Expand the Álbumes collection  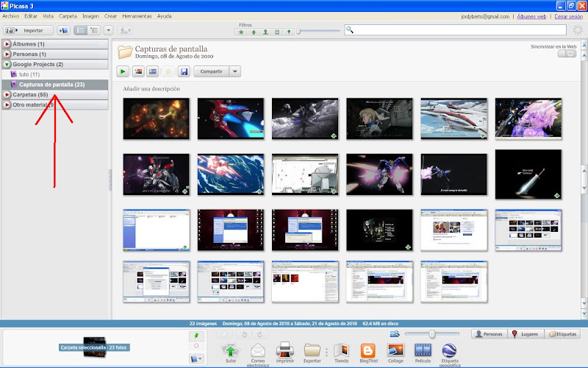7,44
